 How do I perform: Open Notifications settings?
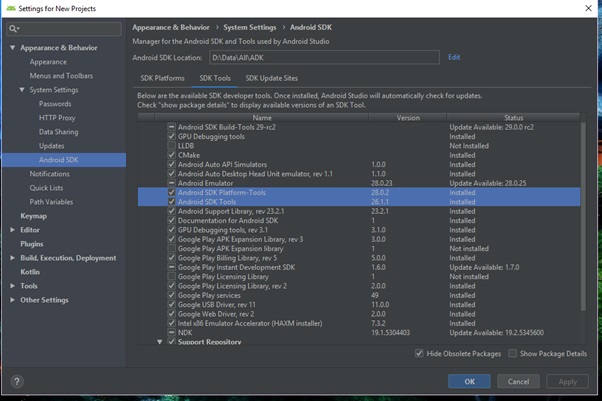point(50,174)
